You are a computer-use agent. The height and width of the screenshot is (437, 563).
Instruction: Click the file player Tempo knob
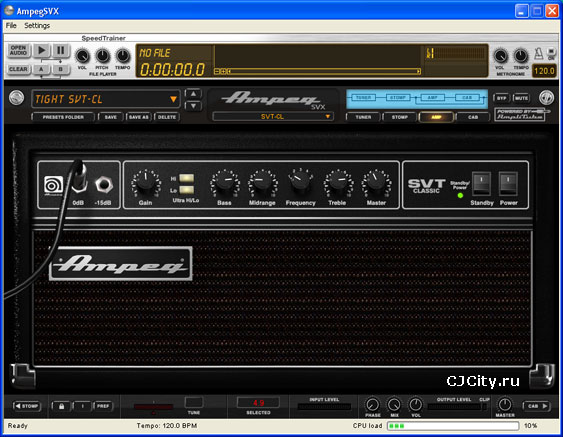(x=123, y=56)
